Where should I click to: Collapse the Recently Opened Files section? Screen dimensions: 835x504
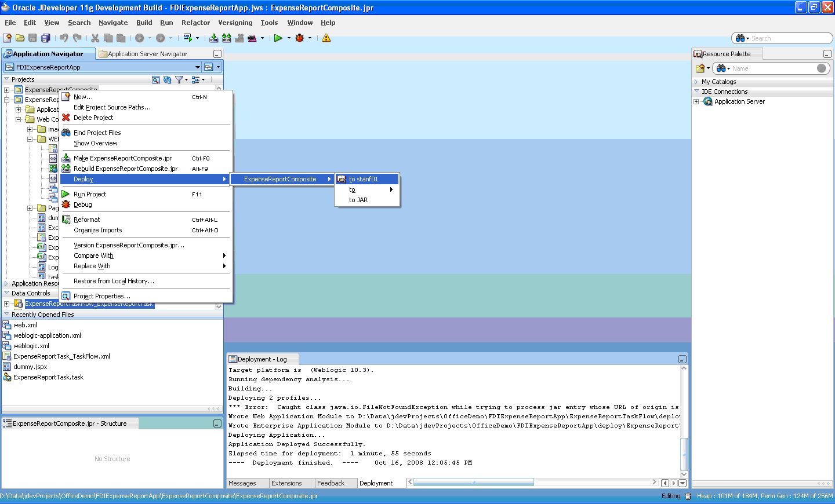[7, 315]
